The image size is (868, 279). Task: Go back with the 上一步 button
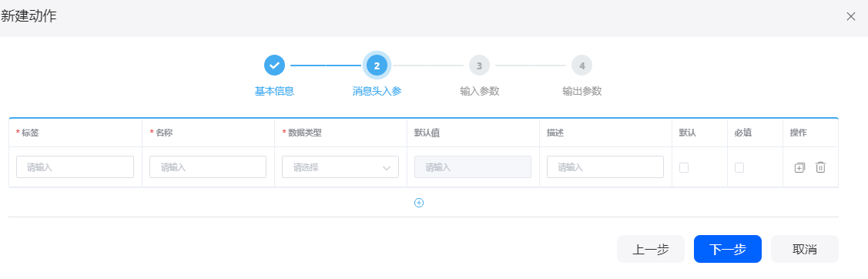coord(651,249)
